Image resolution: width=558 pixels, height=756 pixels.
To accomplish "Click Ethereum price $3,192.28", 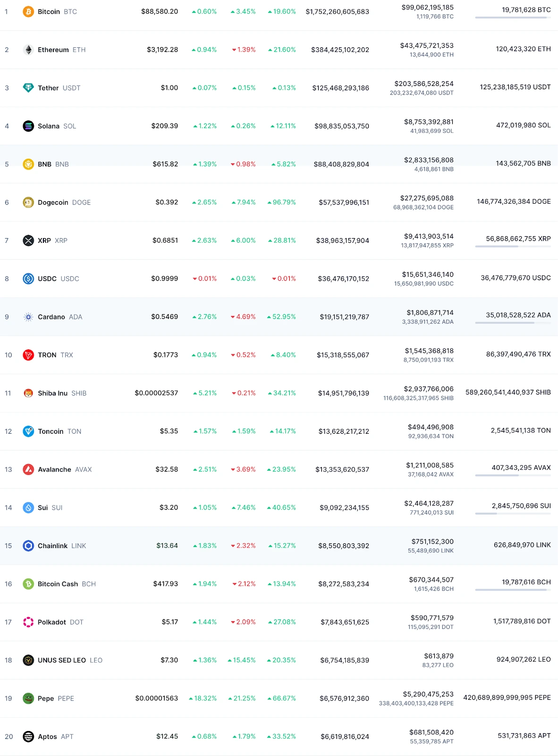I will 162,50.
